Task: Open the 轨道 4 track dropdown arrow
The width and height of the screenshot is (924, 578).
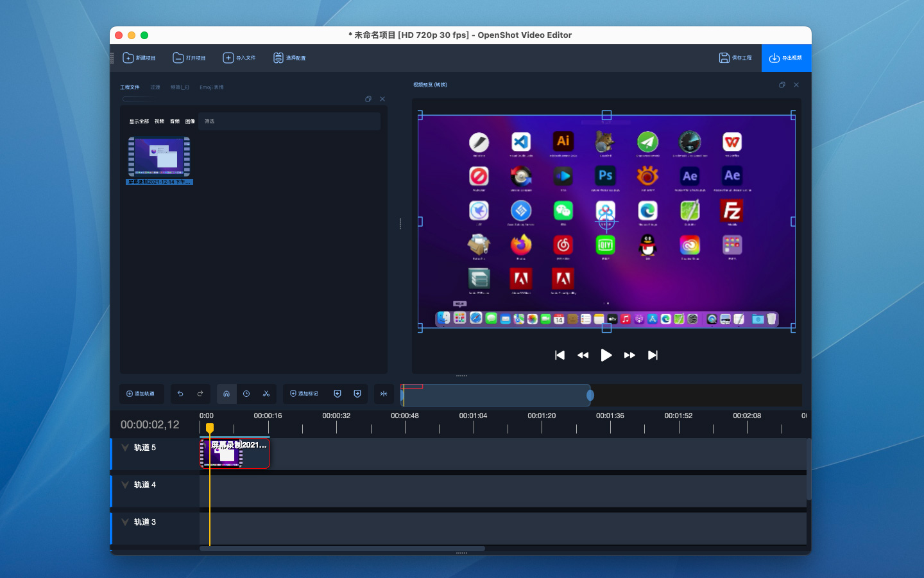Action: click(x=125, y=485)
